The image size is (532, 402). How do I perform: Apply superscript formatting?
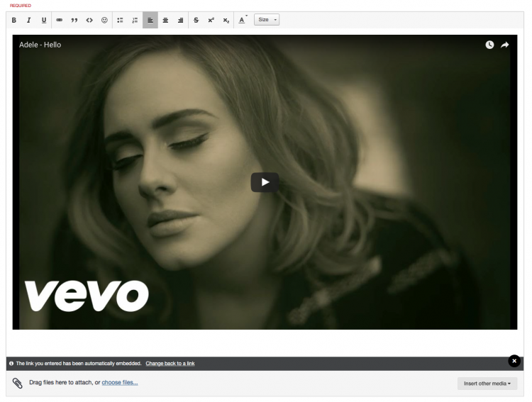[211, 20]
